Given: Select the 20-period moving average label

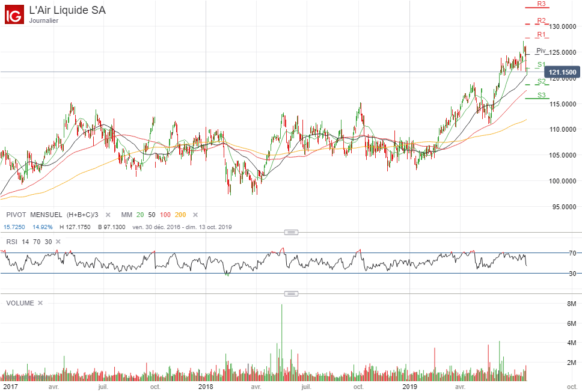Looking at the screenshot, I should point(140,215).
